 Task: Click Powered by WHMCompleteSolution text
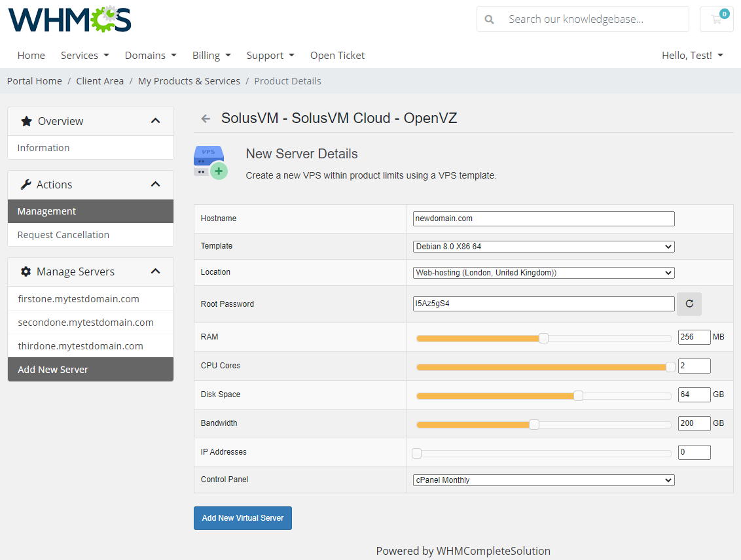tap(463, 551)
